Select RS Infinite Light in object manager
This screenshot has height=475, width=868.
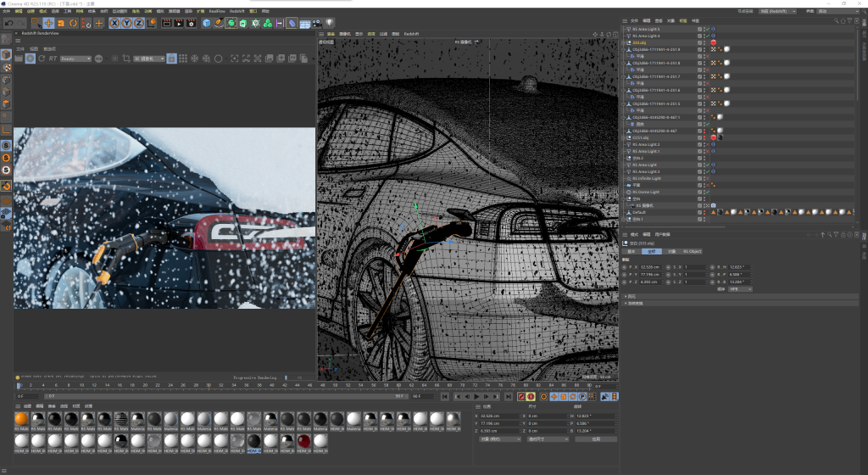647,178
